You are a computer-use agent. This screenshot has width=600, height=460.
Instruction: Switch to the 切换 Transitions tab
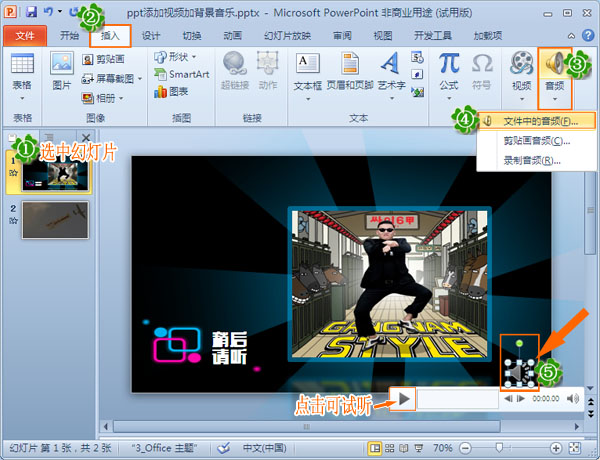point(192,36)
